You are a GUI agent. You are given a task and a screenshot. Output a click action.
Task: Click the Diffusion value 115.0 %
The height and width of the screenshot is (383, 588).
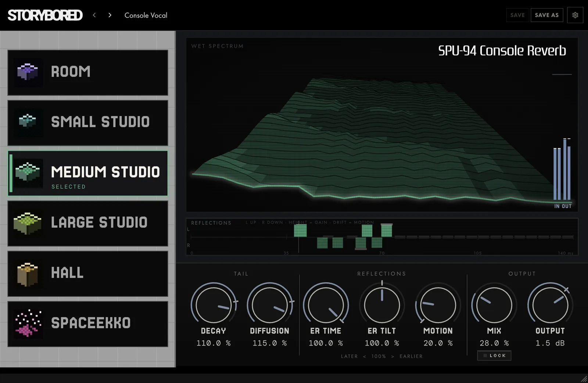270,343
